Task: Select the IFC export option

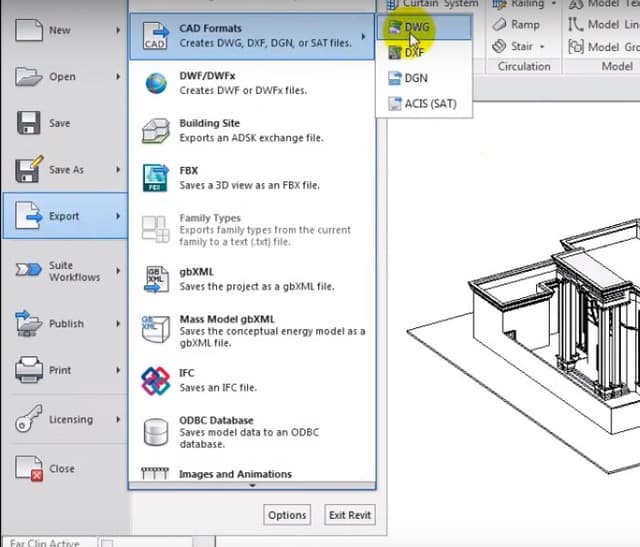Action: [252, 380]
